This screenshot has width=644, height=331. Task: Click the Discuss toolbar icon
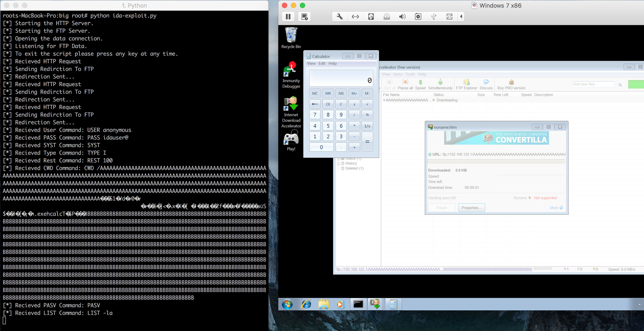[486, 84]
